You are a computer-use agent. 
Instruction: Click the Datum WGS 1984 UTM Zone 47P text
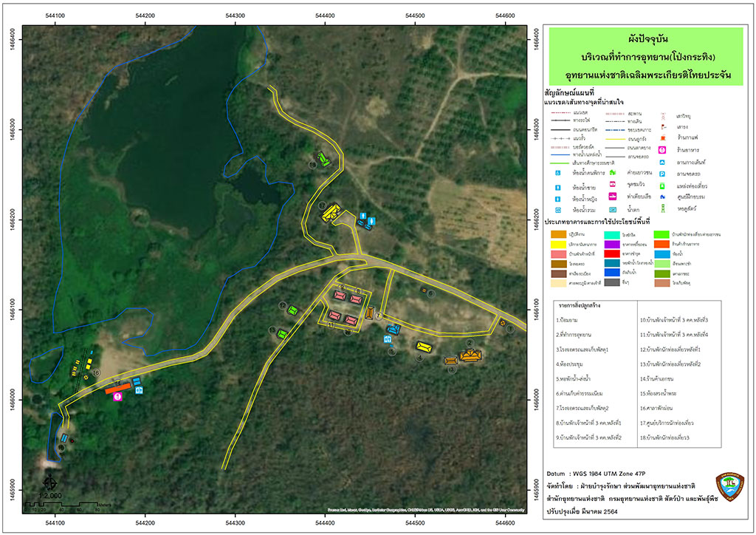pos(596,474)
